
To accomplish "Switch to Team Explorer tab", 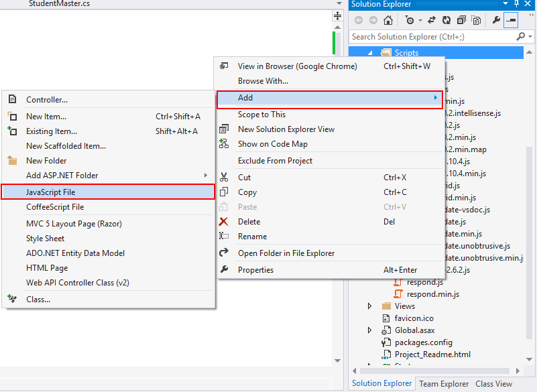I will tap(444, 384).
